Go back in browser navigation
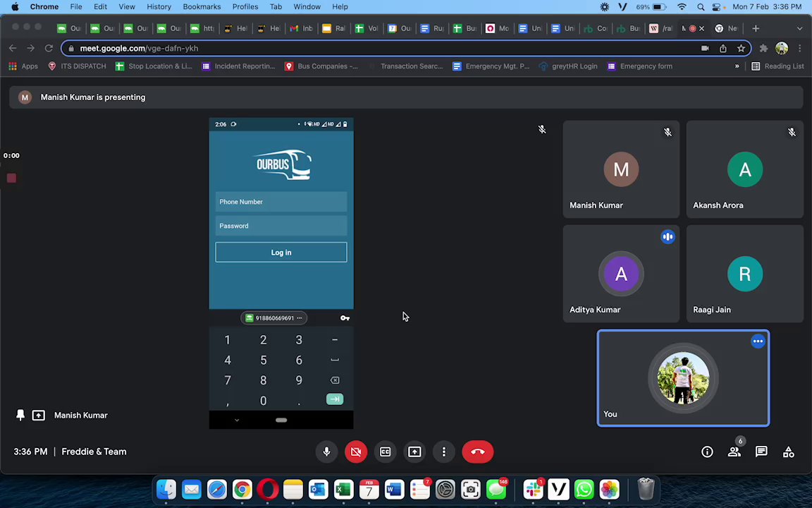The image size is (812, 508). pos(13,48)
